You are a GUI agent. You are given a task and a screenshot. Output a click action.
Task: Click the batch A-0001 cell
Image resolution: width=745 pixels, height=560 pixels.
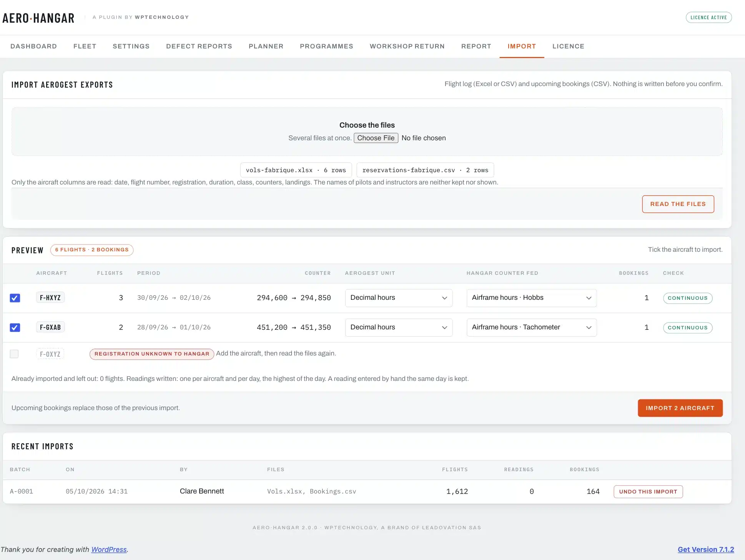pyautogui.click(x=22, y=492)
